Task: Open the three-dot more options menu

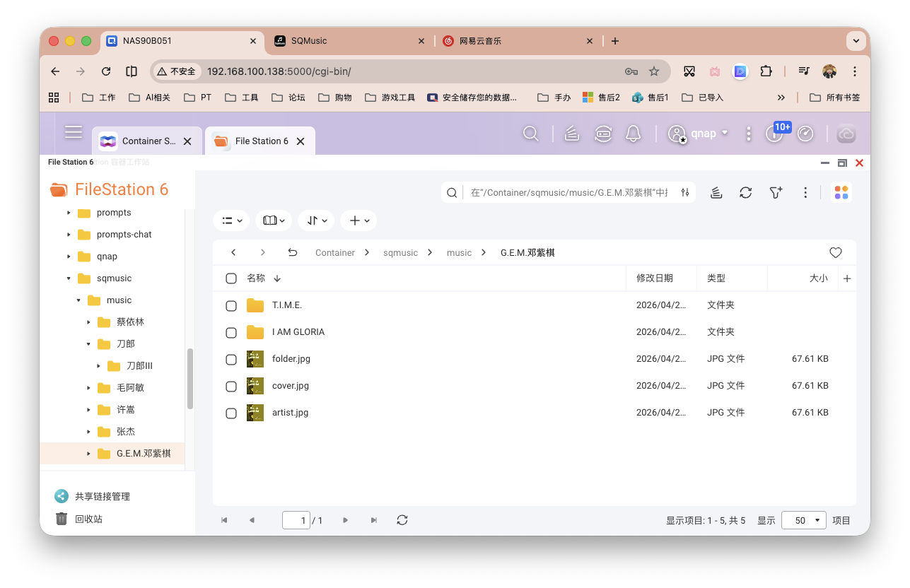Action: click(x=805, y=192)
